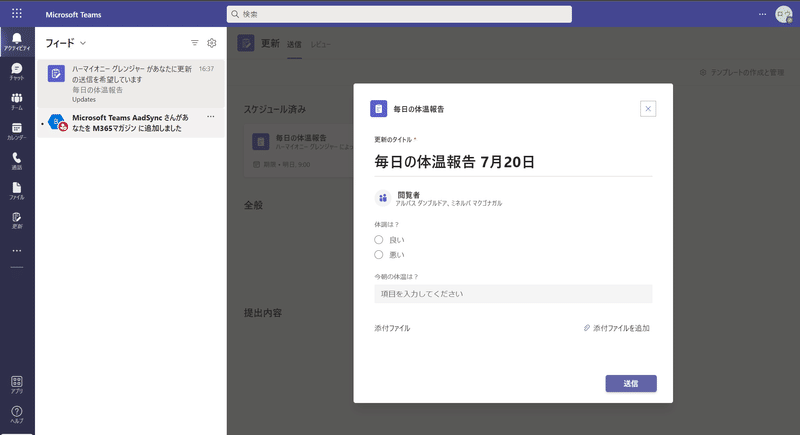800x435 pixels.
Task: Open the Help (ヘルプ) sidebar icon
Action: [17, 414]
